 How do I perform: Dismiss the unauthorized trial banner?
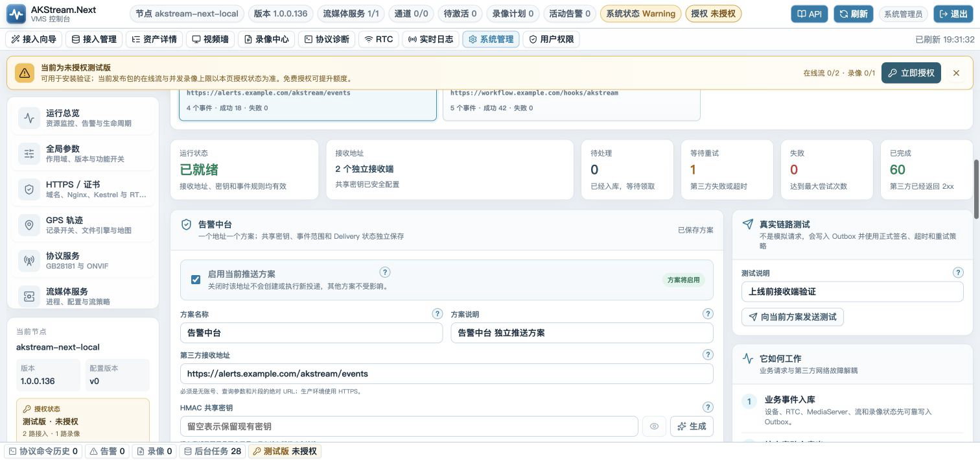956,73
